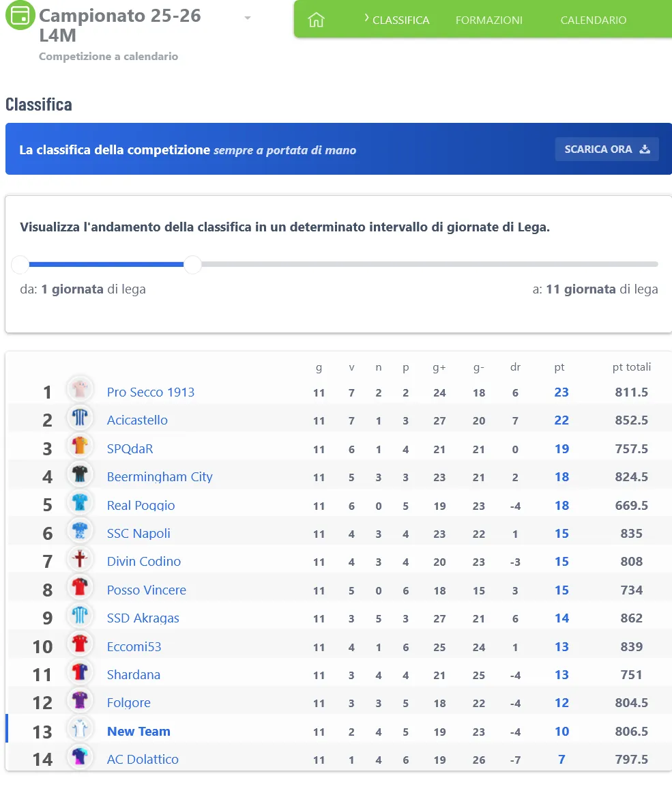Click SPQdaR team jersey icon
The height and width of the screenshot is (789, 672).
pyautogui.click(x=80, y=448)
